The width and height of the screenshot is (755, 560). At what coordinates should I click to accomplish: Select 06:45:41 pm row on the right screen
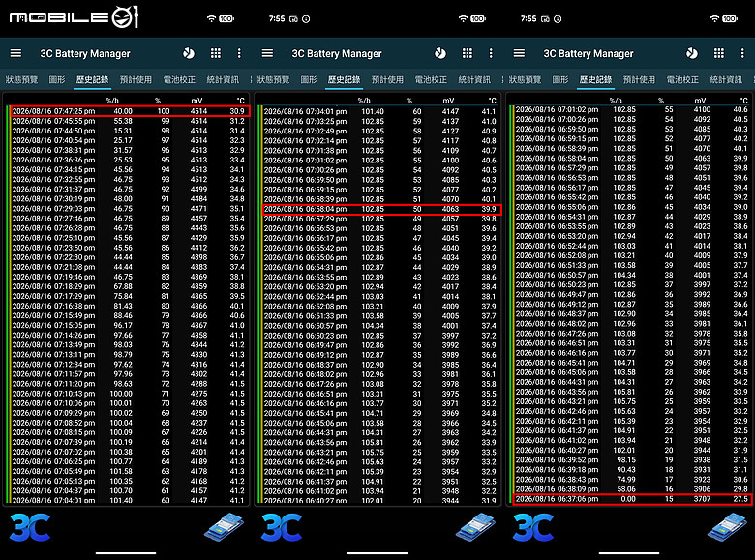(632, 363)
